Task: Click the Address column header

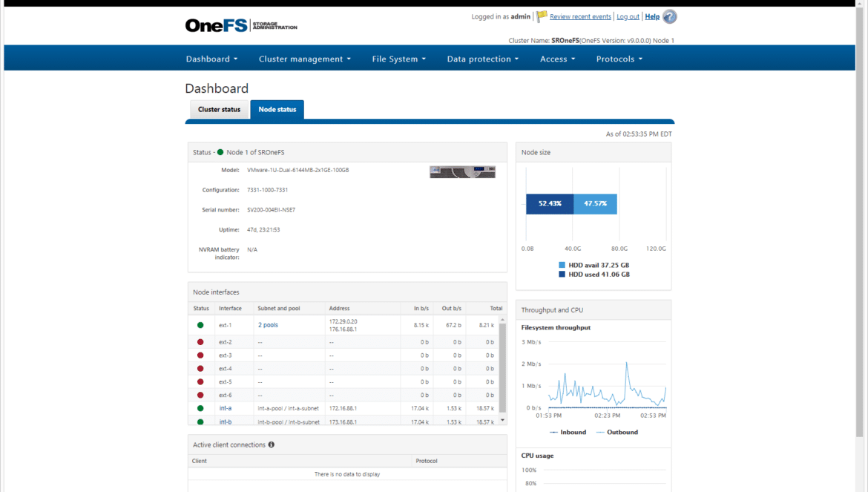Action: coord(339,308)
